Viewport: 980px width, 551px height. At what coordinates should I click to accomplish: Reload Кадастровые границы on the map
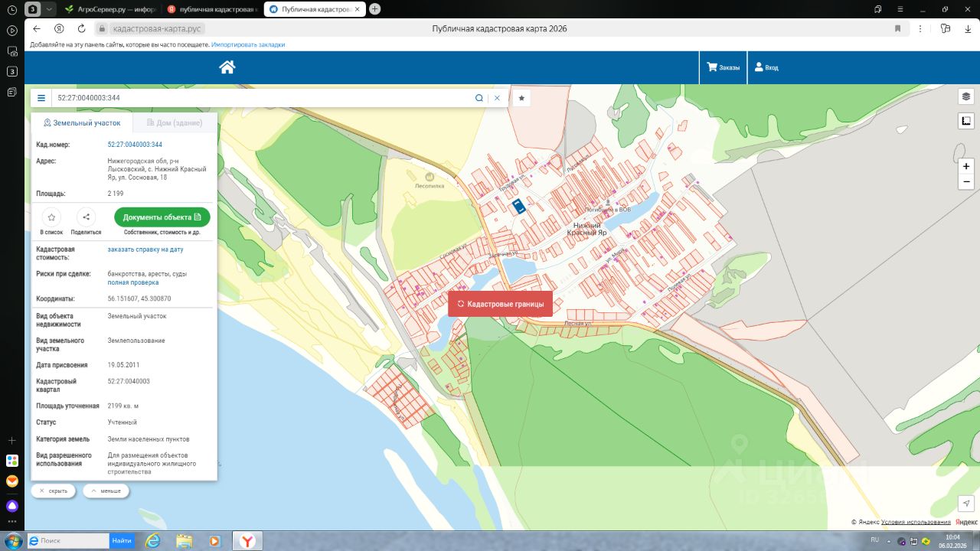(500, 304)
